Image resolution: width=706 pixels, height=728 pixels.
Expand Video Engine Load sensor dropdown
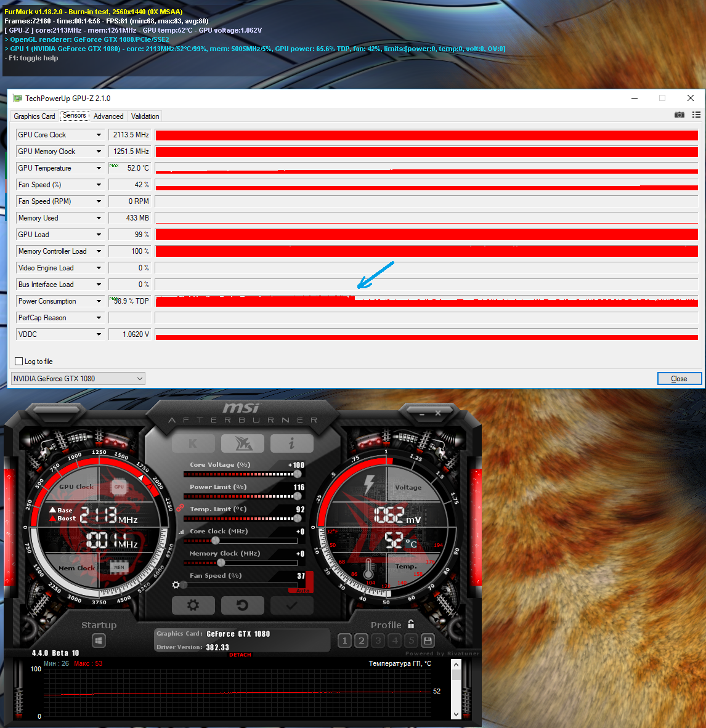[99, 268]
